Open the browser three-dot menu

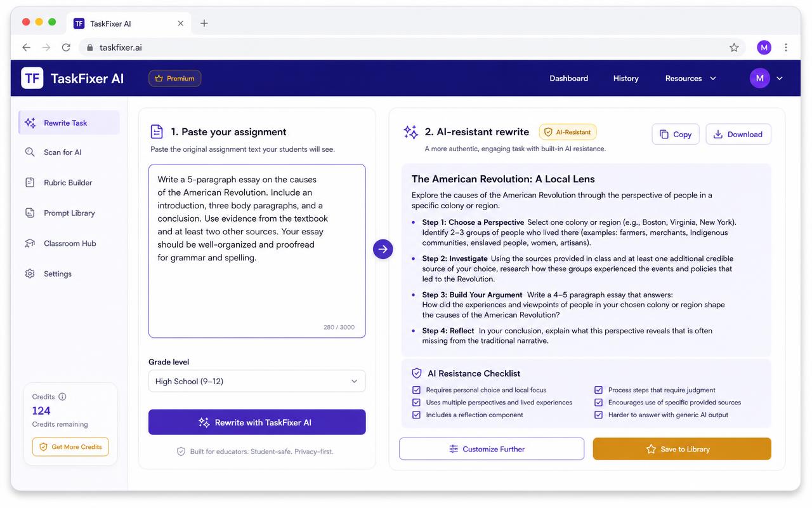[x=786, y=47]
